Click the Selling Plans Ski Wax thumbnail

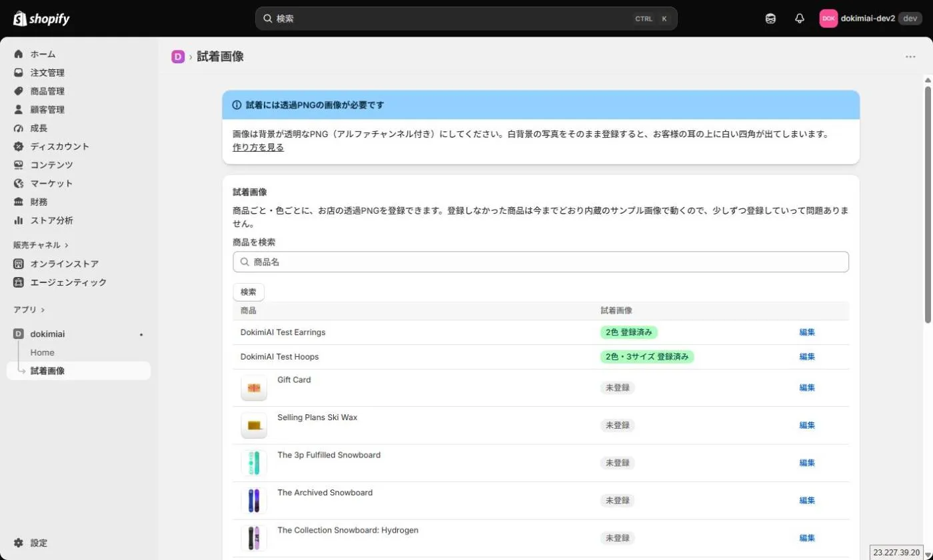pyautogui.click(x=254, y=425)
